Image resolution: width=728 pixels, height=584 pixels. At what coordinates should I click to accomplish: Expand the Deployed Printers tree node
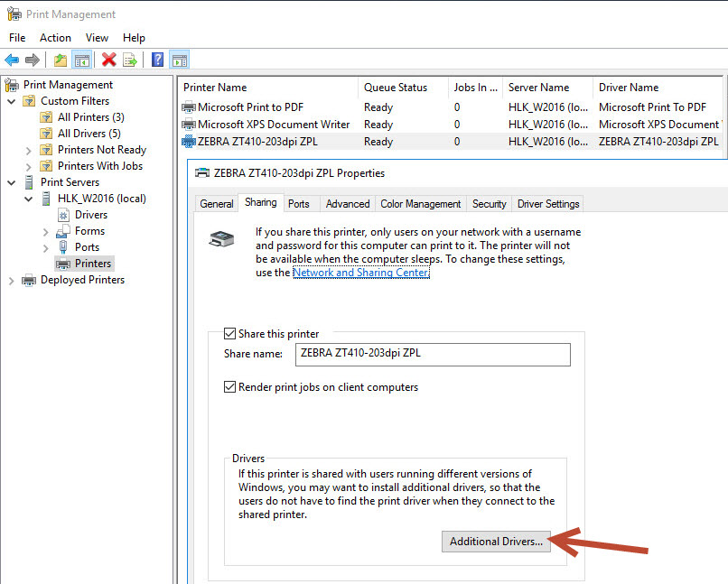point(12,280)
